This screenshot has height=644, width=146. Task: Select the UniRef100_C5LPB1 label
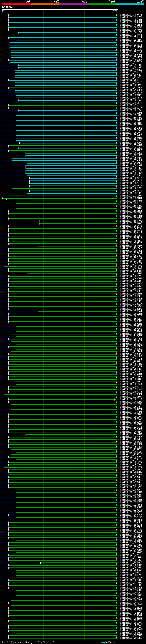click(131, 128)
